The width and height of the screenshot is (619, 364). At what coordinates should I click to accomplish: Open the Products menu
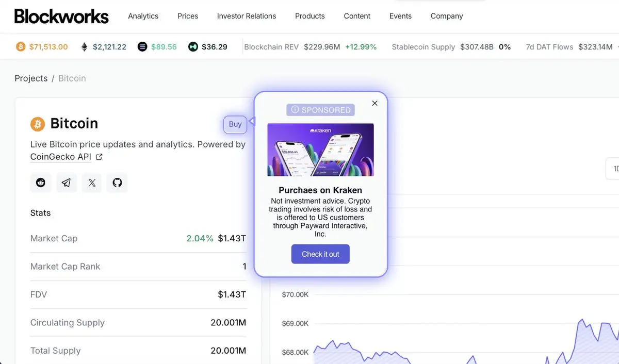(x=310, y=16)
